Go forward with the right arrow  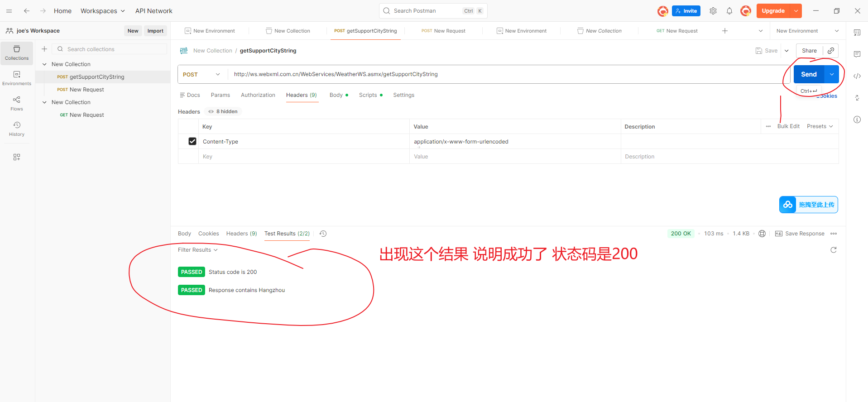[x=43, y=11]
